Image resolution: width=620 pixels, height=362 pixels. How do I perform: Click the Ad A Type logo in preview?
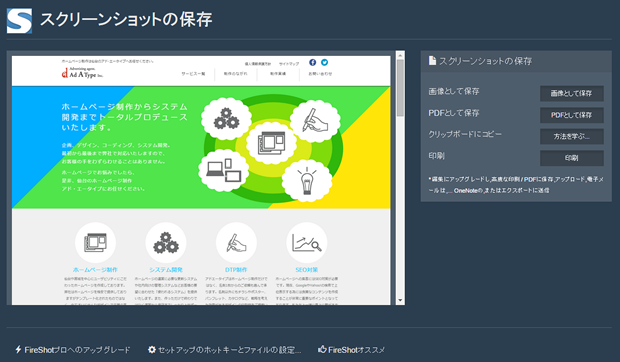82,73
